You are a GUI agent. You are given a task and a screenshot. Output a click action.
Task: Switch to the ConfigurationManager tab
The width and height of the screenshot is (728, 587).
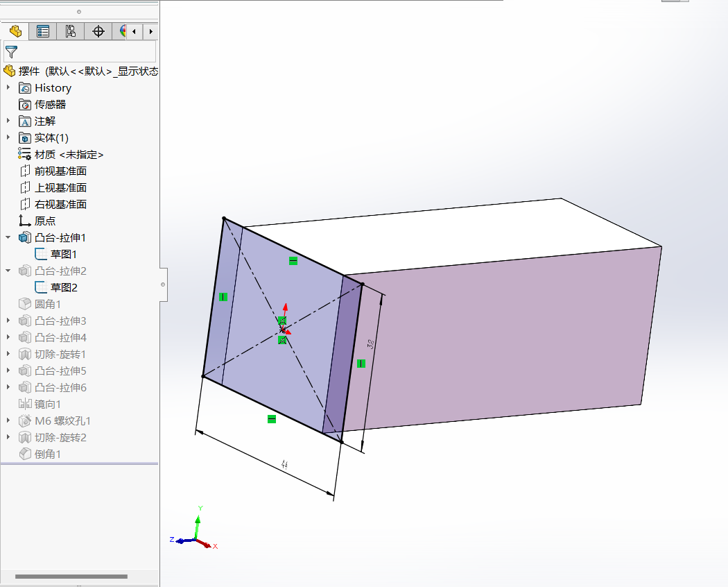(70, 31)
